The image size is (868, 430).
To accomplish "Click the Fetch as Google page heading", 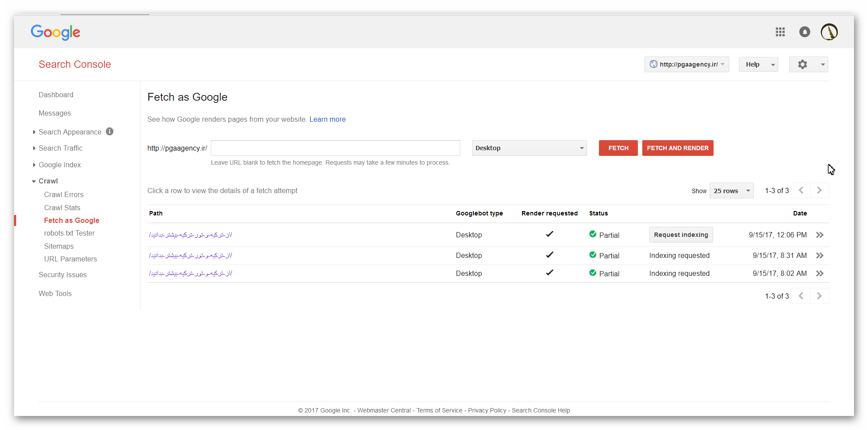I will point(187,97).
